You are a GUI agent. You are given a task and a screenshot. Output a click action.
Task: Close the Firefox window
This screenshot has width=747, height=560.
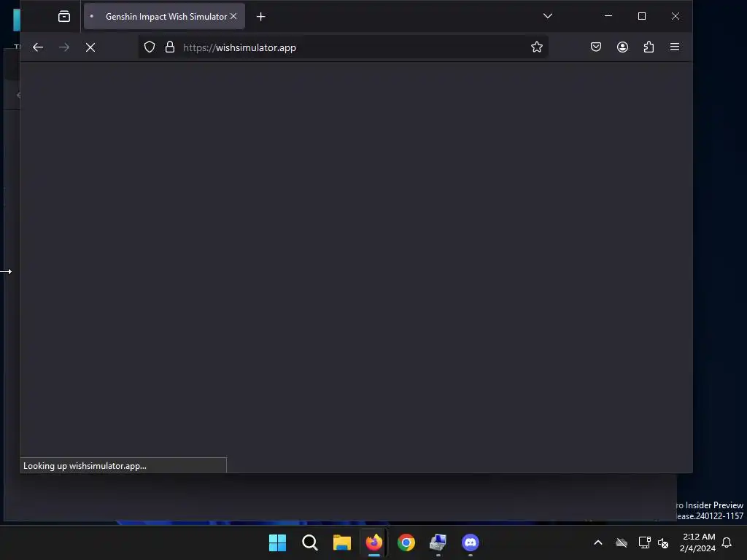tap(676, 16)
